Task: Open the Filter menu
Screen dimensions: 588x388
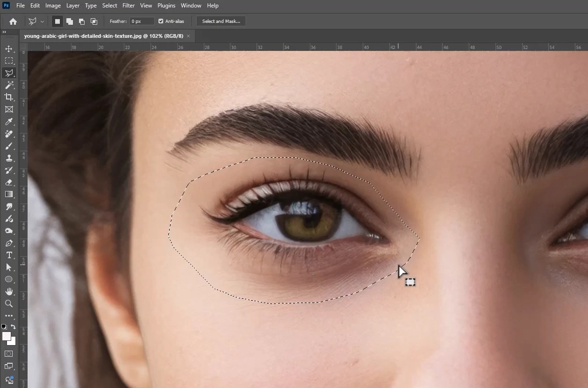Action: click(128, 5)
